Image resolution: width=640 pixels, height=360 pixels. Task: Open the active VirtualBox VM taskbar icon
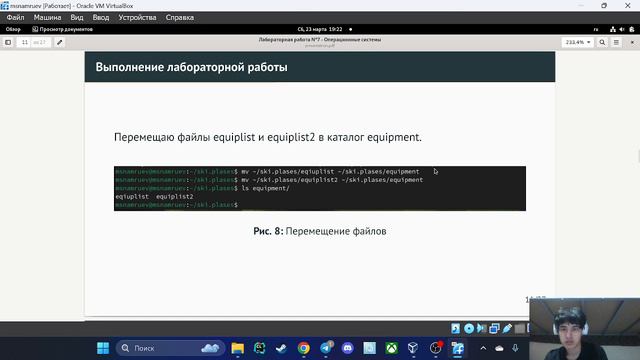(458, 348)
